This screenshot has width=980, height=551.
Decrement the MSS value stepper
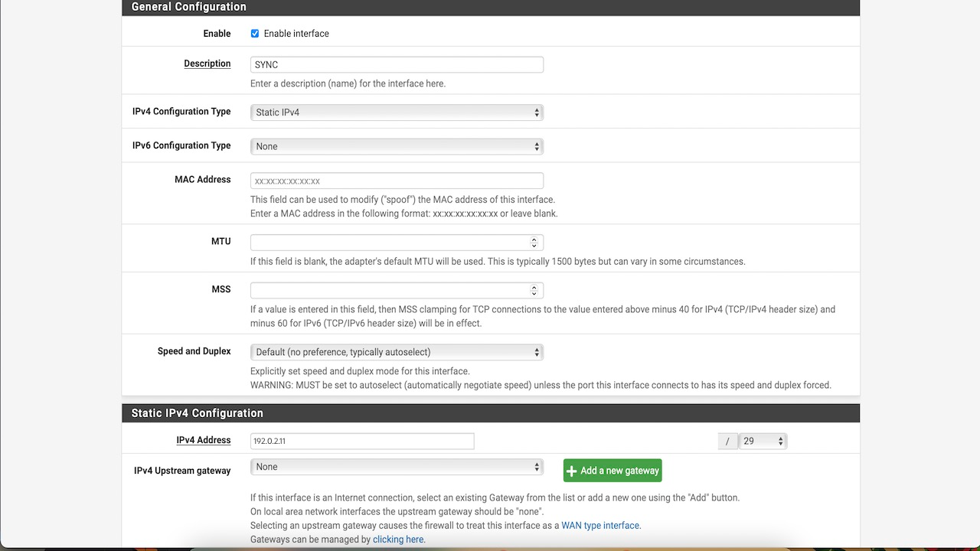coord(534,293)
